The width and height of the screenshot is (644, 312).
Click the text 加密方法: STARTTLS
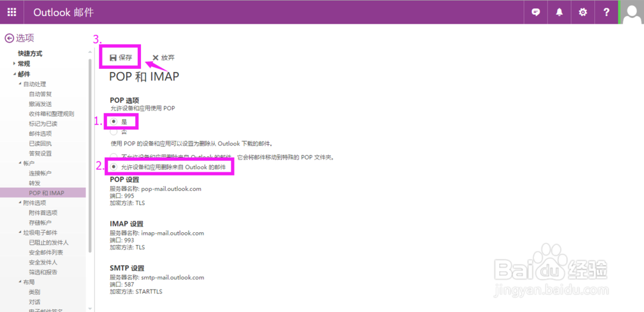click(x=136, y=291)
